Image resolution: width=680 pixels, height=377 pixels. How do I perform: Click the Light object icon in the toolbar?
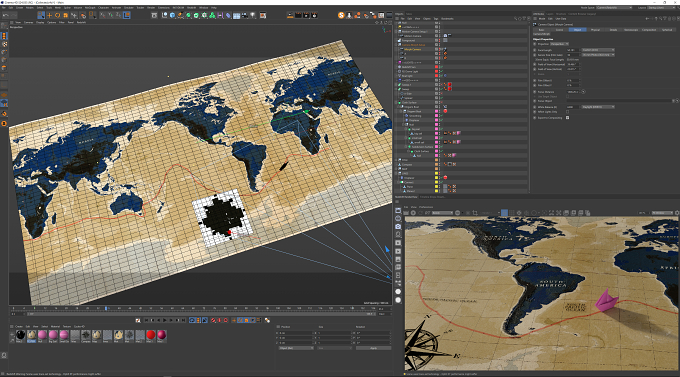252,15
